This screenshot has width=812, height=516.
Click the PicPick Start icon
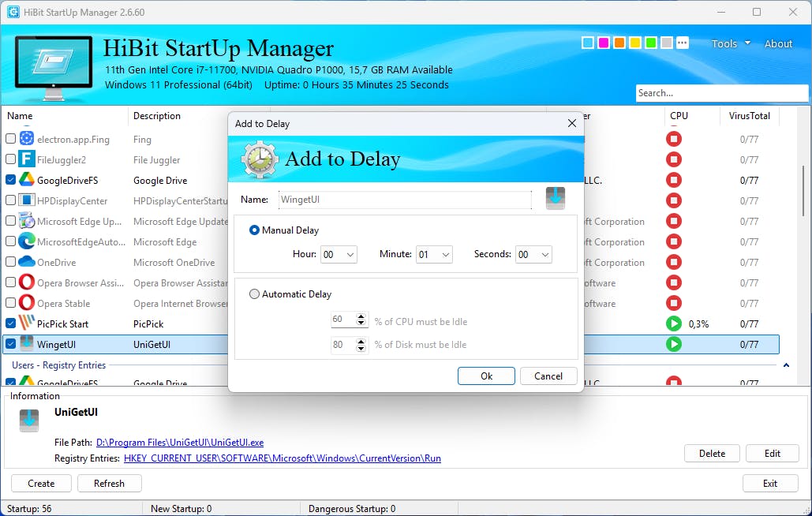(x=26, y=323)
